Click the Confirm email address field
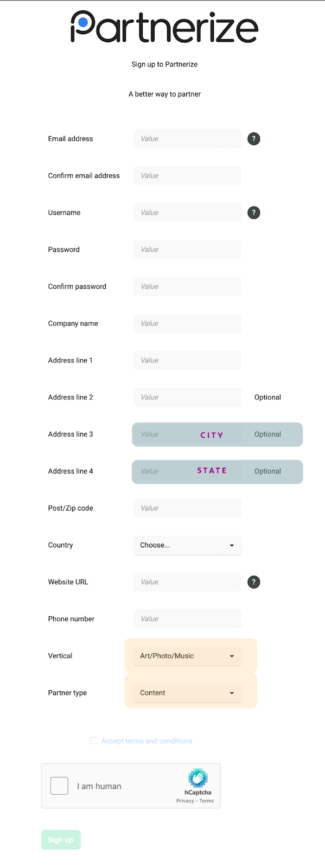 coord(187,176)
